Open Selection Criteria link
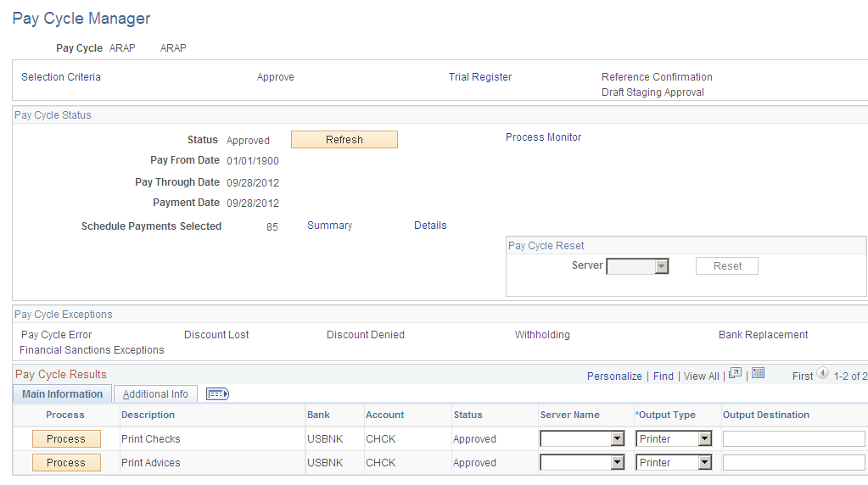Screen dimensions: 868x485 pyautogui.click(x=61, y=77)
